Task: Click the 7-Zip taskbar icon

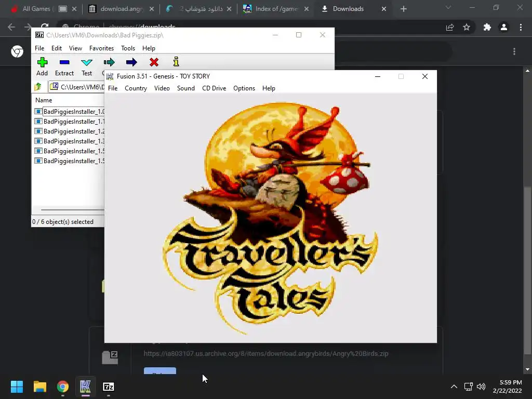Action: click(108, 387)
